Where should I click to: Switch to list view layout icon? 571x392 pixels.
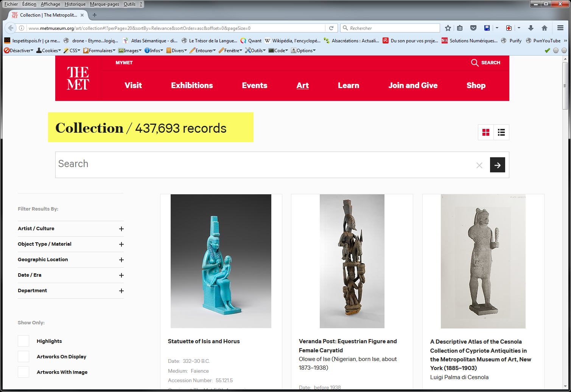[x=501, y=132]
